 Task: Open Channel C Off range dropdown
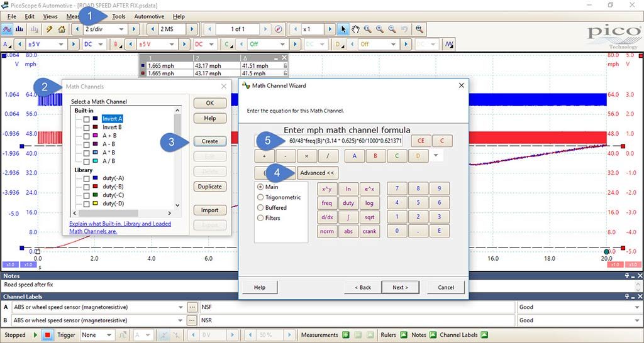pyautogui.click(x=282, y=44)
